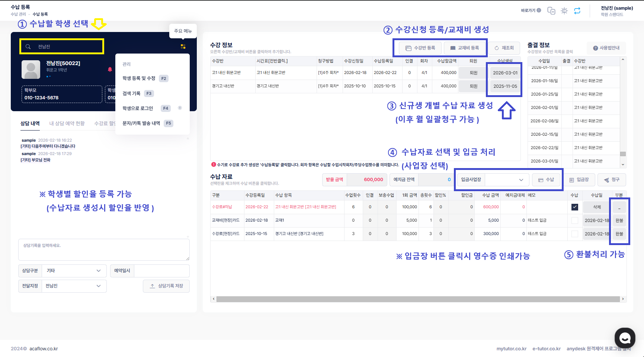Switch to 내 상담 예약 현황 tab
This screenshot has height=357, width=644.
(67, 123)
